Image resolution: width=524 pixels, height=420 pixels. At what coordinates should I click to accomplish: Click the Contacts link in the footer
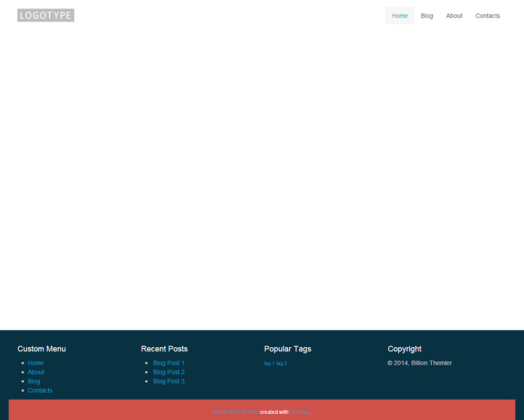(40, 391)
